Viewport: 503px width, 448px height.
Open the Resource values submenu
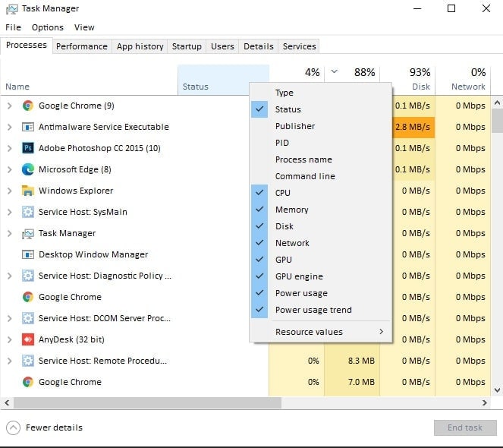pos(321,332)
